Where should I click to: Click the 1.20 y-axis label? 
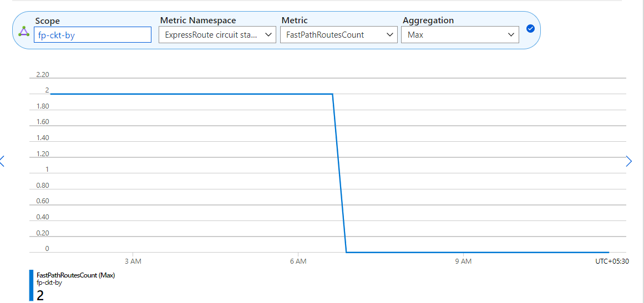43,154
